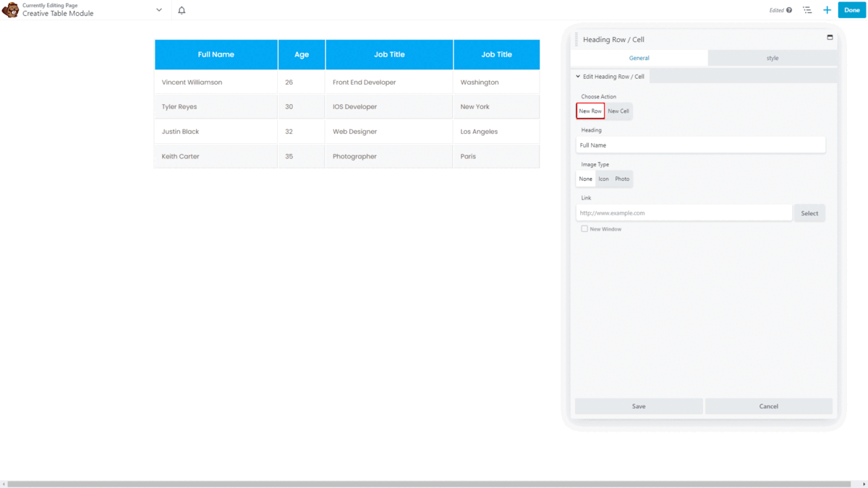
Task: Click Select next to the Link field
Action: click(x=809, y=213)
